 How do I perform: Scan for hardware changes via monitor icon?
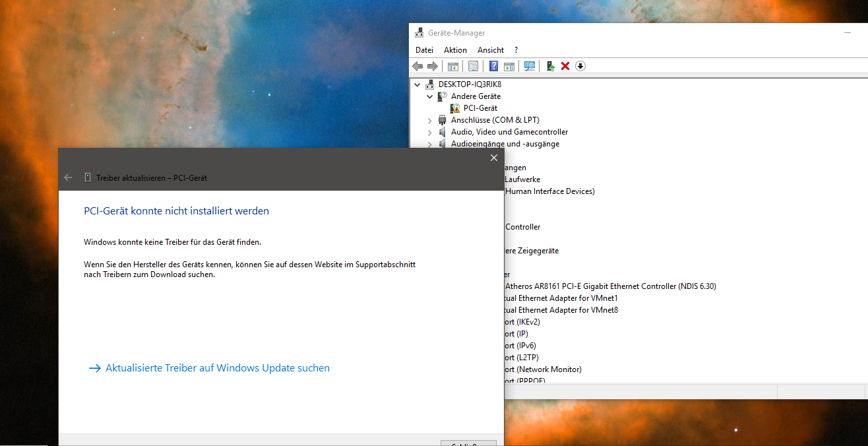[530, 66]
